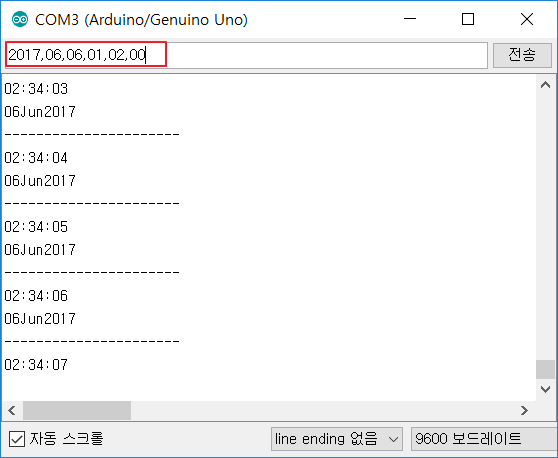
Task: Minimize the COM3 serial monitor window
Action: (410, 19)
